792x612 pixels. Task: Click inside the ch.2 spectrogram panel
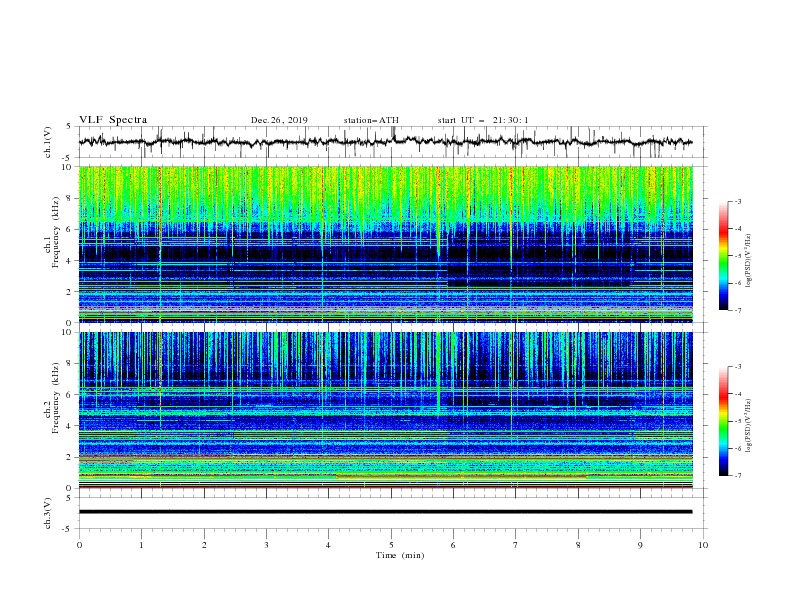point(386,410)
